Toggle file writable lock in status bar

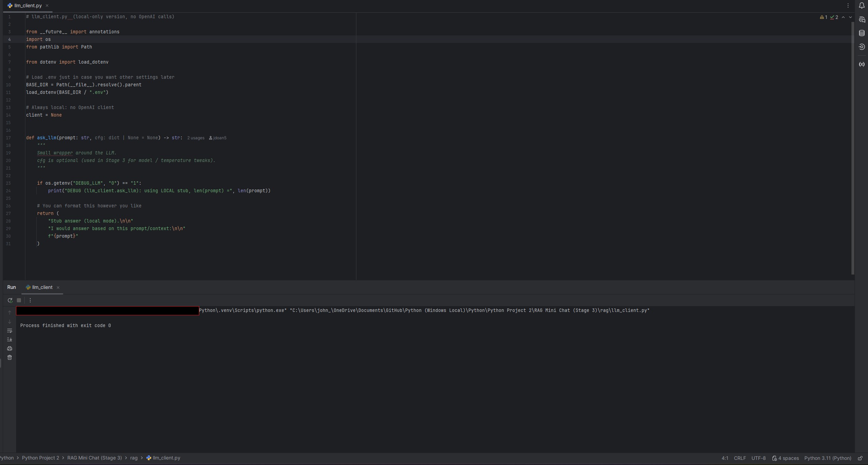coord(860,458)
